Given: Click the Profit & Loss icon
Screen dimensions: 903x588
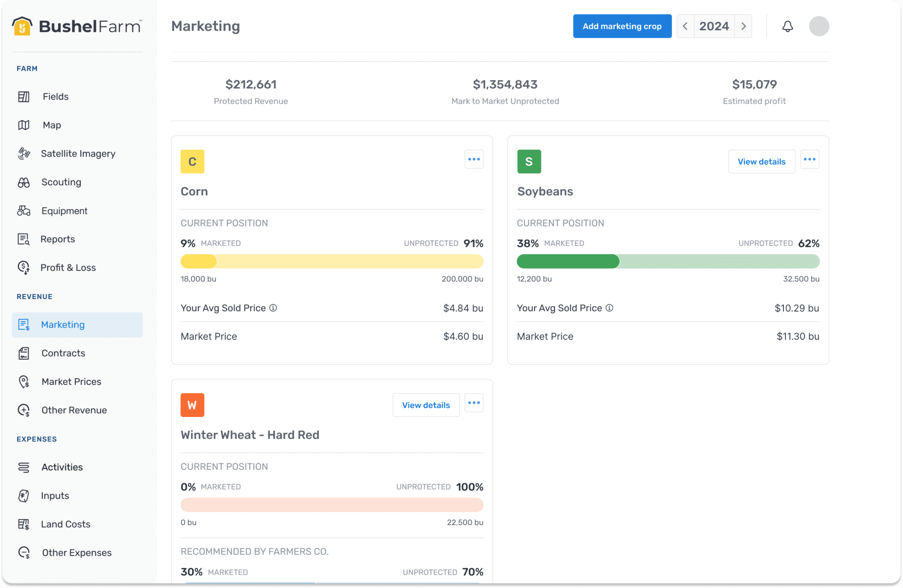Looking at the screenshot, I should tap(24, 268).
